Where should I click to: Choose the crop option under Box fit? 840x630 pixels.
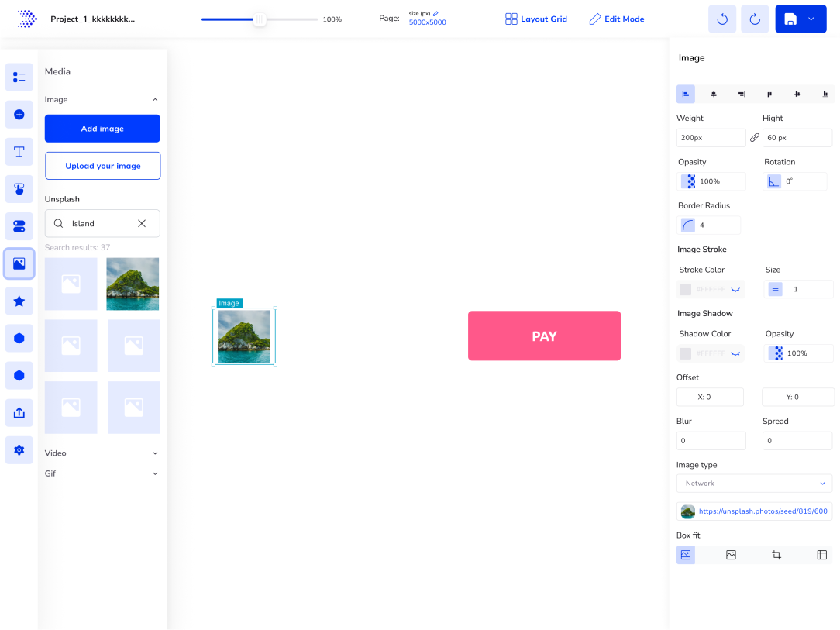point(776,554)
